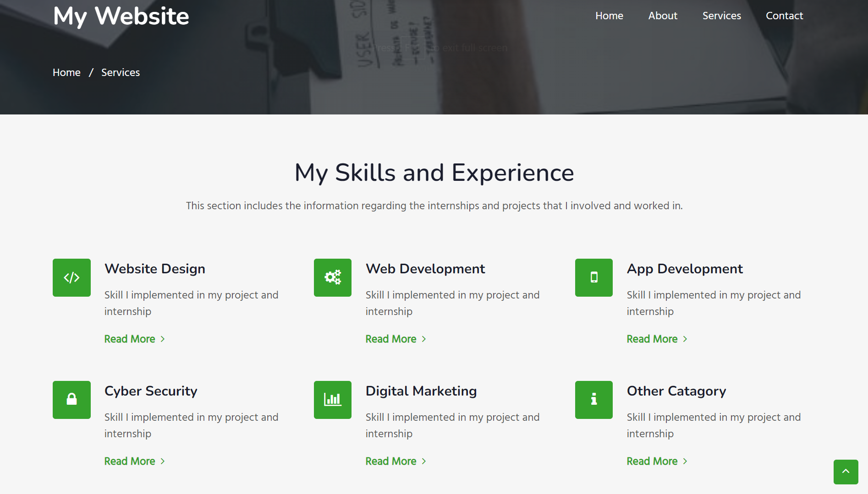Image resolution: width=868 pixels, height=494 pixels.
Task: Open the Other Catagory heading
Action: (x=676, y=391)
